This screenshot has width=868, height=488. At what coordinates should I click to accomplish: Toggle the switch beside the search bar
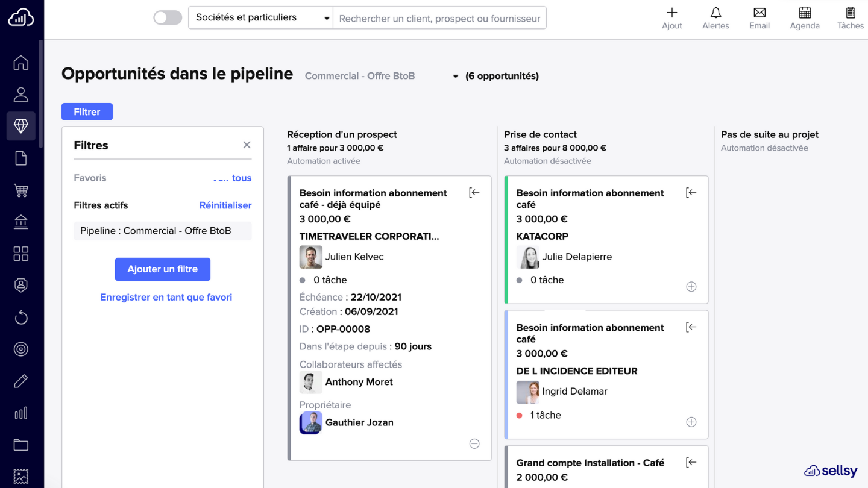(168, 18)
